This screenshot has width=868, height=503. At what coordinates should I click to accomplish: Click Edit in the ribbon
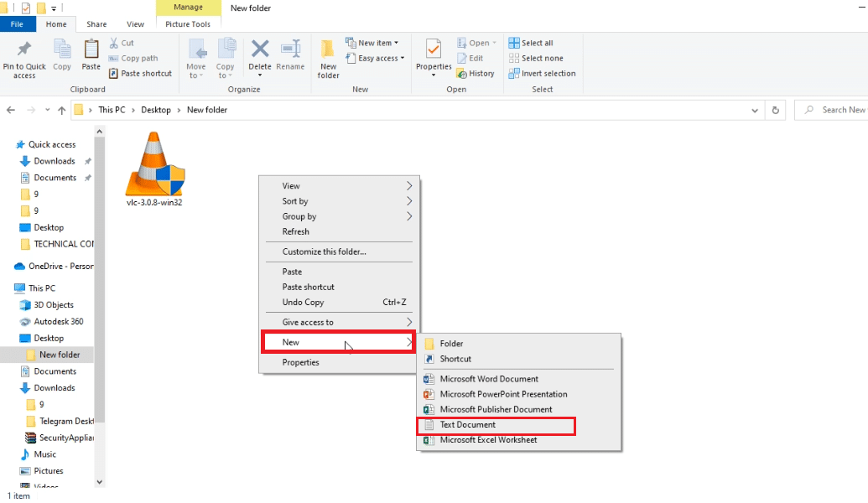tap(470, 58)
